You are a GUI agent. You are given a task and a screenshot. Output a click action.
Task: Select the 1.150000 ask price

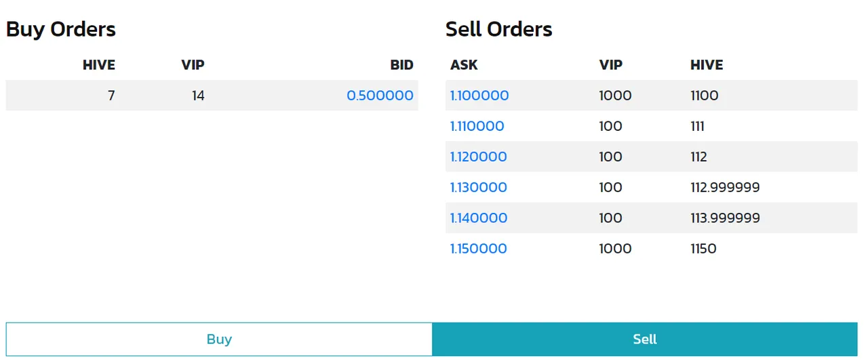coord(479,248)
